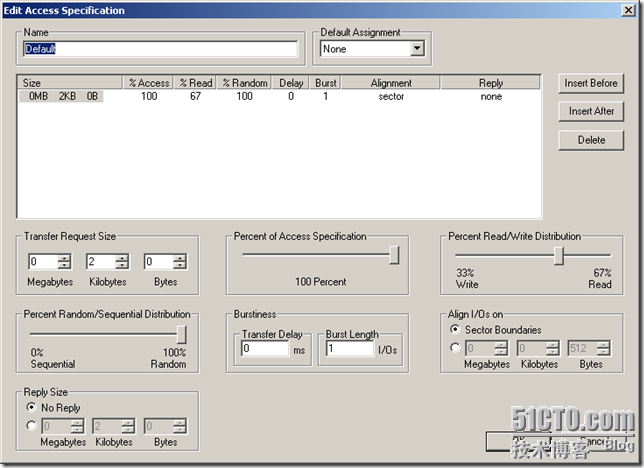Select the No Reply radio button
The width and height of the screenshot is (644, 468).
(31, 407)
